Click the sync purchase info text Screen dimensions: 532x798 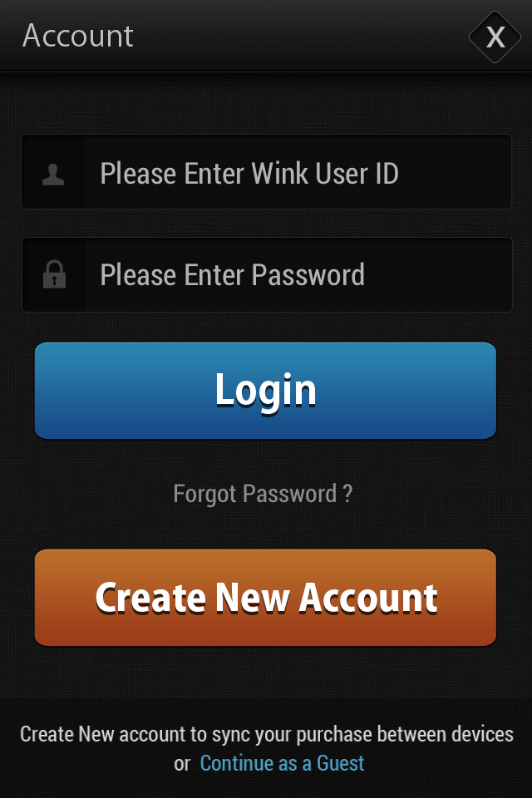coord(266,734)
